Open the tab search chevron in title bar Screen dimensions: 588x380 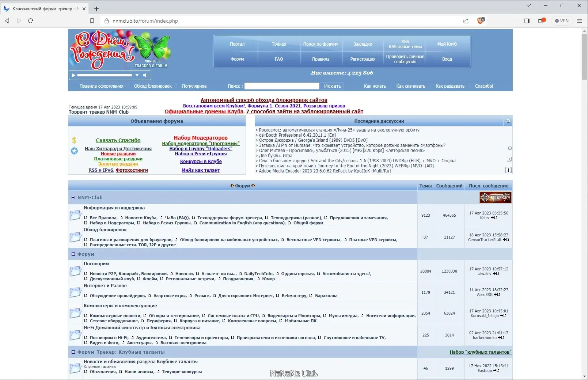point(529,5)
